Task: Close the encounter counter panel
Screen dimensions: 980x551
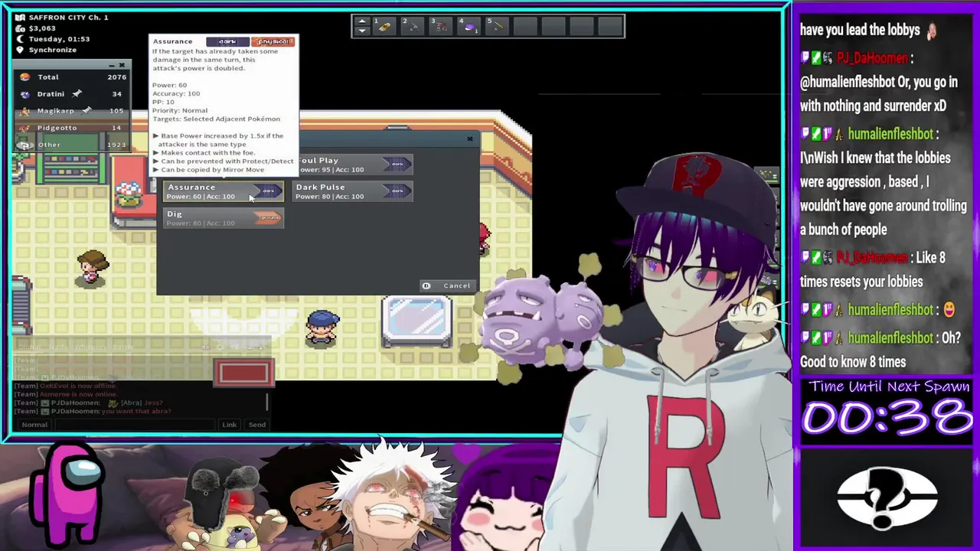Action: point(122,65)
